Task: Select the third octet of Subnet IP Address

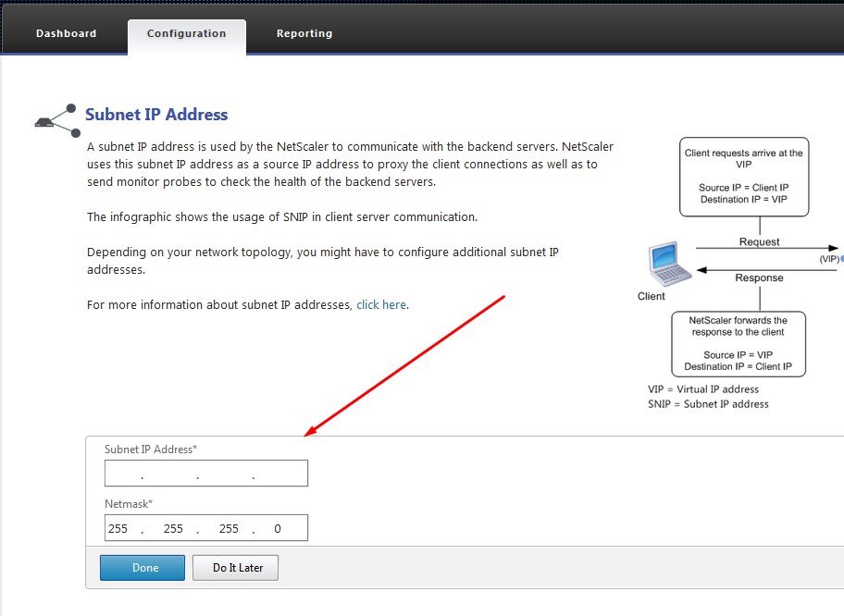Action: (x=225, y=474)
